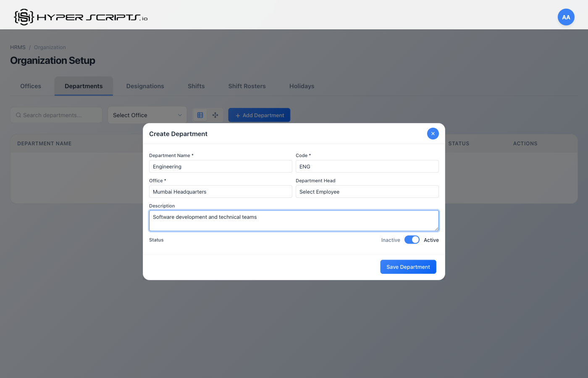The height and width of the screenshot is (378, 588).
Task: Switch to the Offices tab
Action: pyautogui.click(x=30, y=86)
